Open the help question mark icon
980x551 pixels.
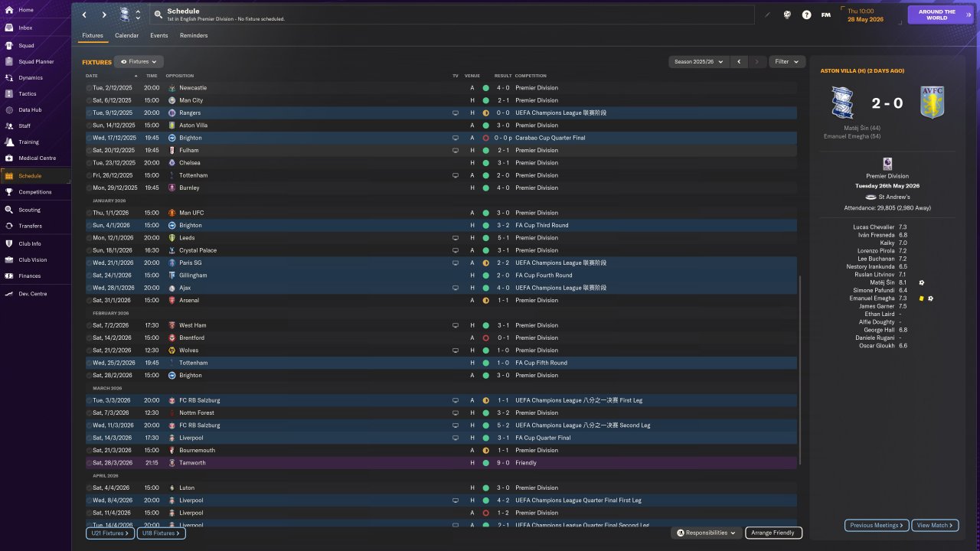pyautogui.click(x=806, y=15)
